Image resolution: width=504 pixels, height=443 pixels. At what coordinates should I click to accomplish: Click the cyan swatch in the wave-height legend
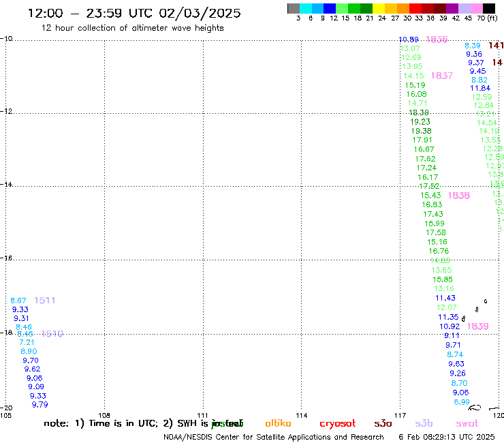click(306, 8)
